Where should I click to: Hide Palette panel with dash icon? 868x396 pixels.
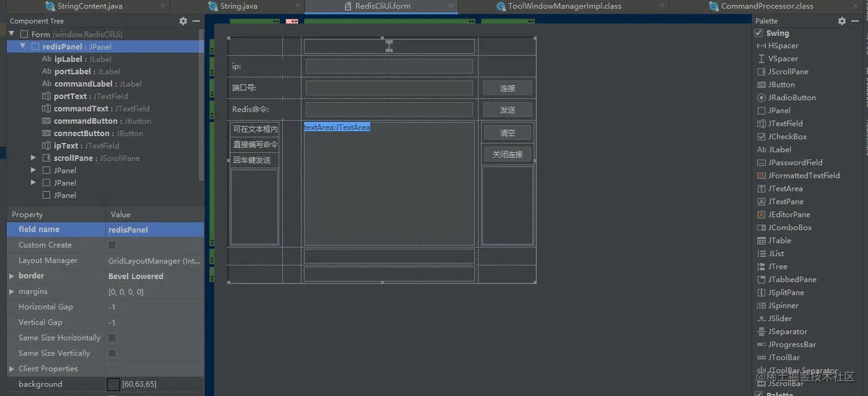[855, 21]
